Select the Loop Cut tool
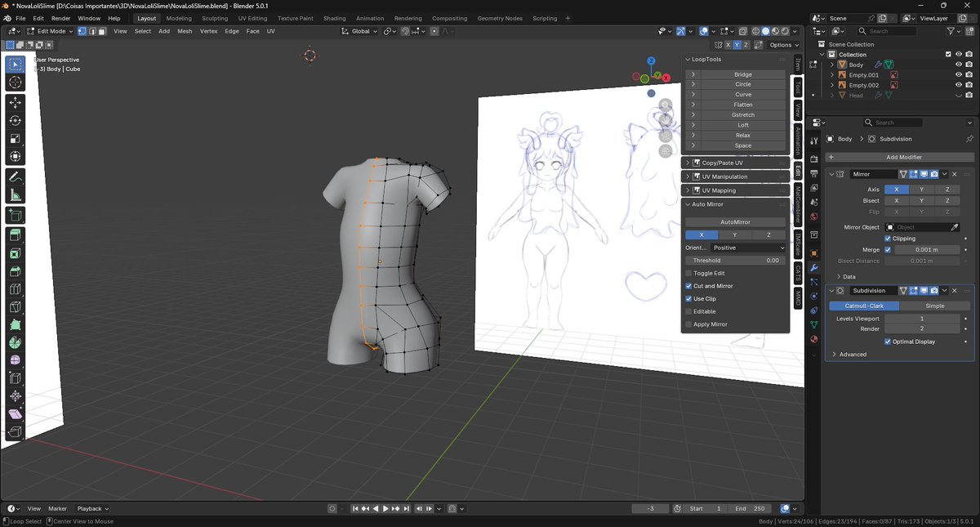The width and height of the screenshot is (980, 527). point(15,289)
